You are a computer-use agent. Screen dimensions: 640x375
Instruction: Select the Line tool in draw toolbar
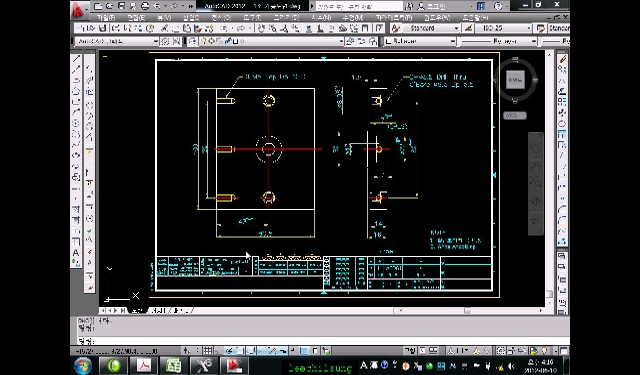[x=76, y=59]
